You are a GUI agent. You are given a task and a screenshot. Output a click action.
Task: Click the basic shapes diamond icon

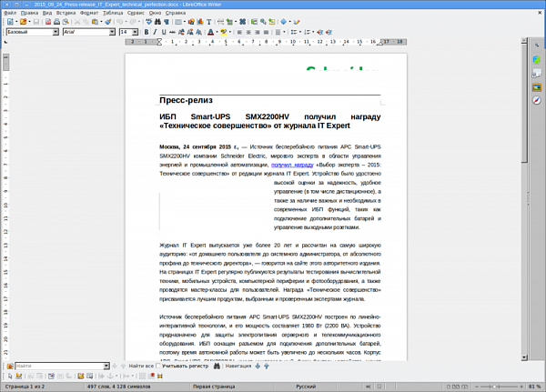[x=283, y=22]
